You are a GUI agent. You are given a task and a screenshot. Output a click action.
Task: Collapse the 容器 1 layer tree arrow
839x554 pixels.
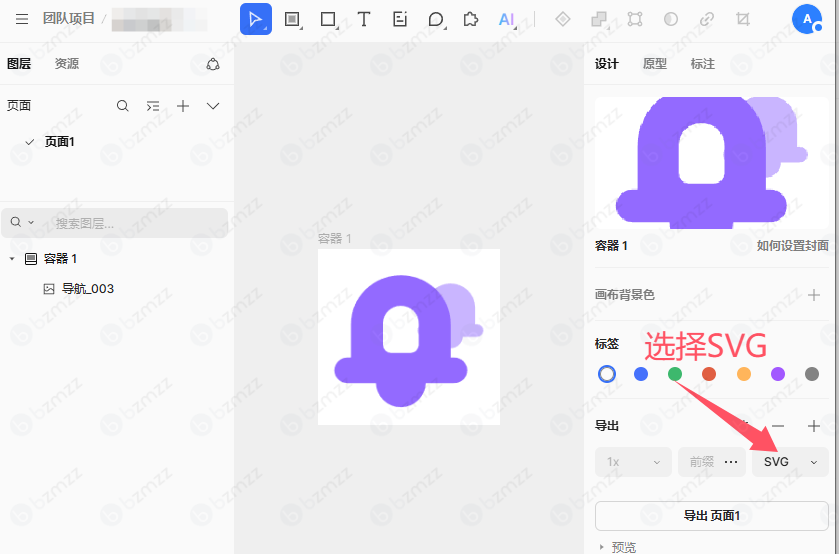point(12,259)
